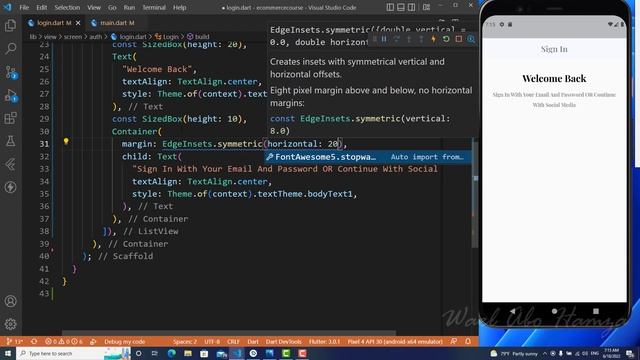Click the notifications bell in status bar
Screen dimensions: 640x360
468,341
